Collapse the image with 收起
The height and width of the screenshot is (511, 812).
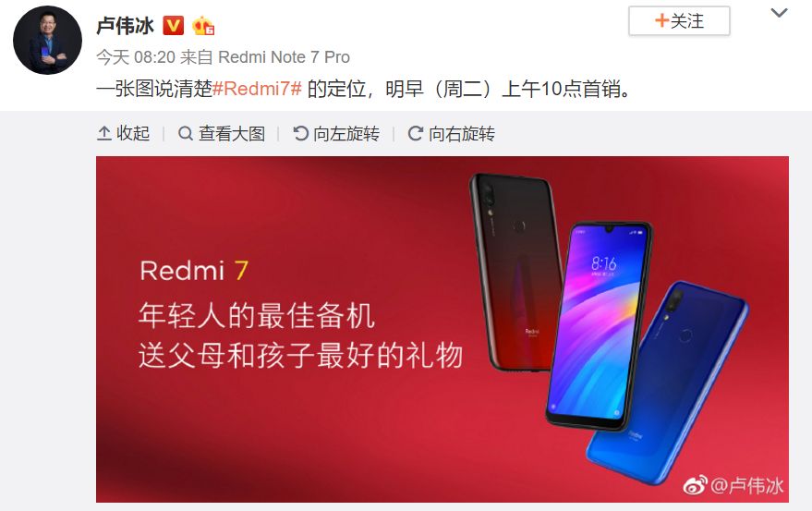pos(123,134)
